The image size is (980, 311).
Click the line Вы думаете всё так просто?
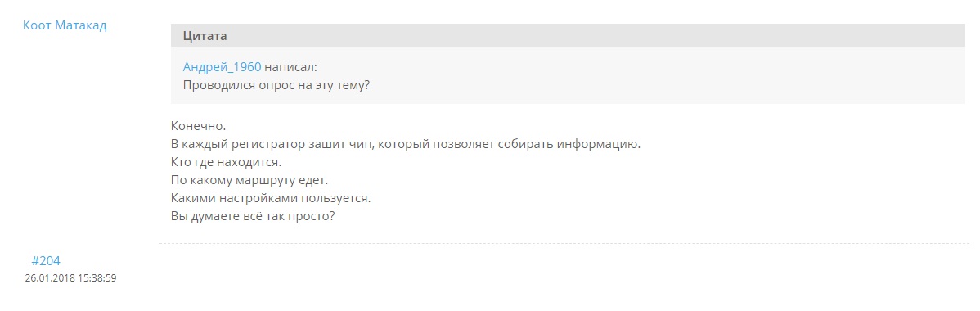point(254,218)
